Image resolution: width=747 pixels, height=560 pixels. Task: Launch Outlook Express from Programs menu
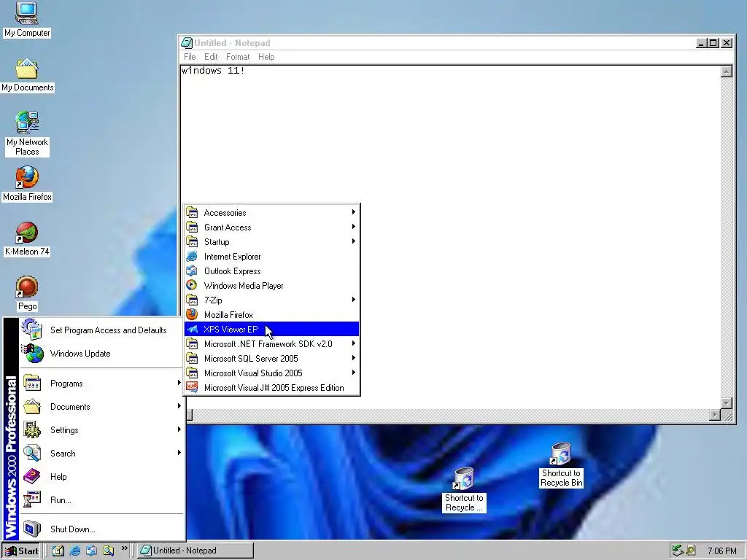271,271
